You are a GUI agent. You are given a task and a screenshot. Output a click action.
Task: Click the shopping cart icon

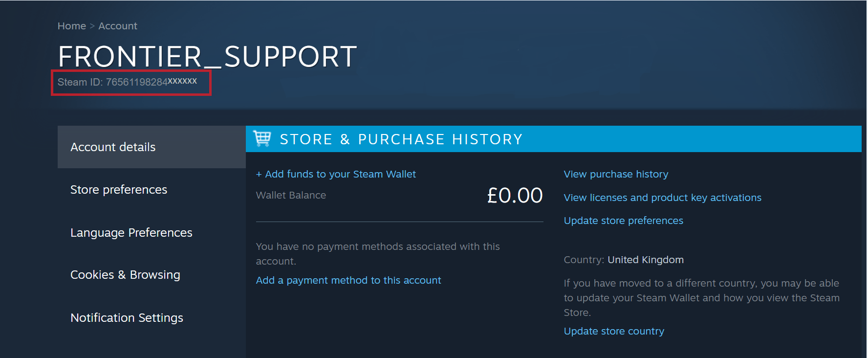coord(262,139)
